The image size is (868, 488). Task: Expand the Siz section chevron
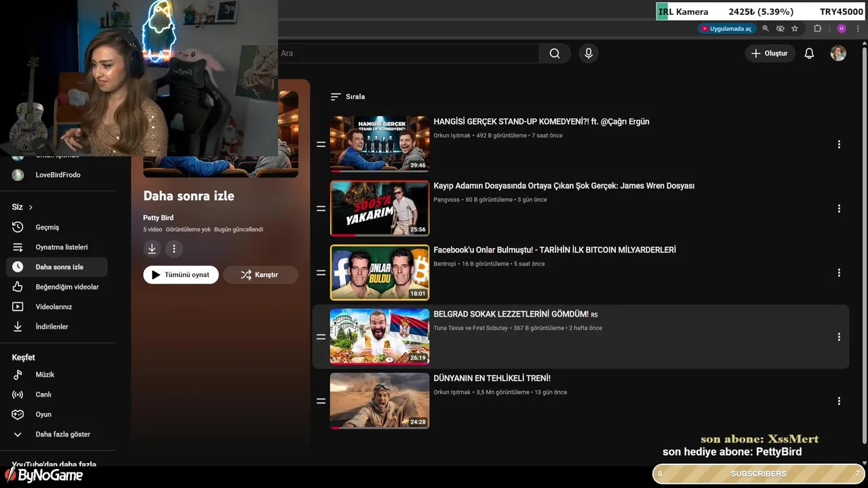(x=31, y=207)
